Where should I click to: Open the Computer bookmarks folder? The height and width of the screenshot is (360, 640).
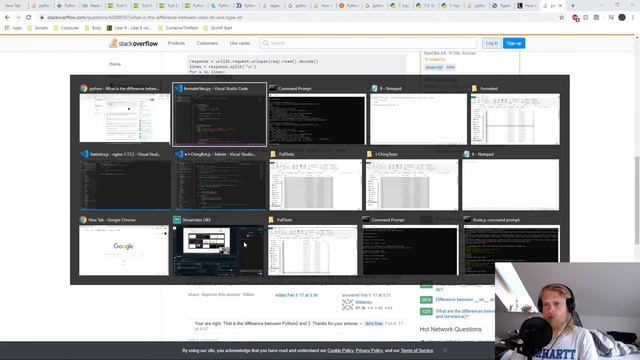click(x=66, y=28)
